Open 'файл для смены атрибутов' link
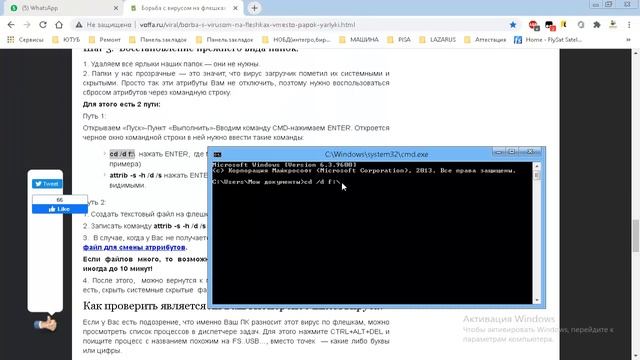Viewport: 640px width, 360px height. pyautogui.click(x=134, y=247)
